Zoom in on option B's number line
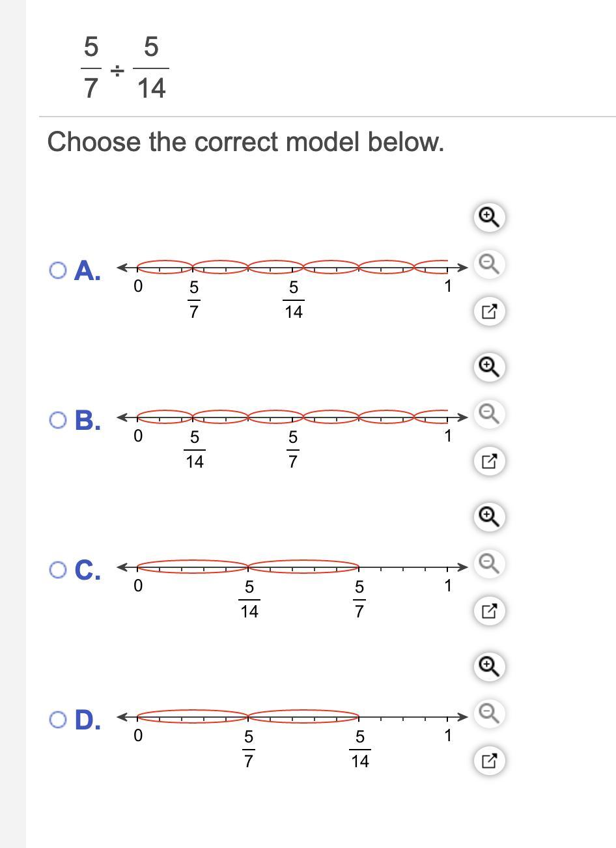Screen dimensions: 616x848 [489, 367]
